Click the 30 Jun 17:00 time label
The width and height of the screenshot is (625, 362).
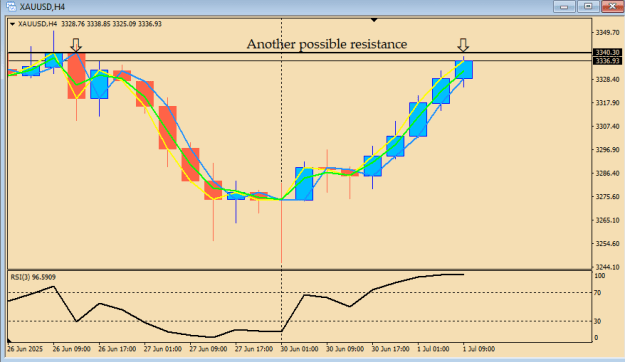click(391, 349)
